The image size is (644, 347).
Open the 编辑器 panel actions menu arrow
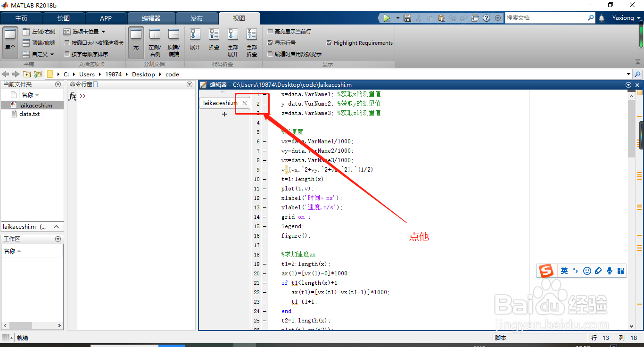click(x=628, y=85)
